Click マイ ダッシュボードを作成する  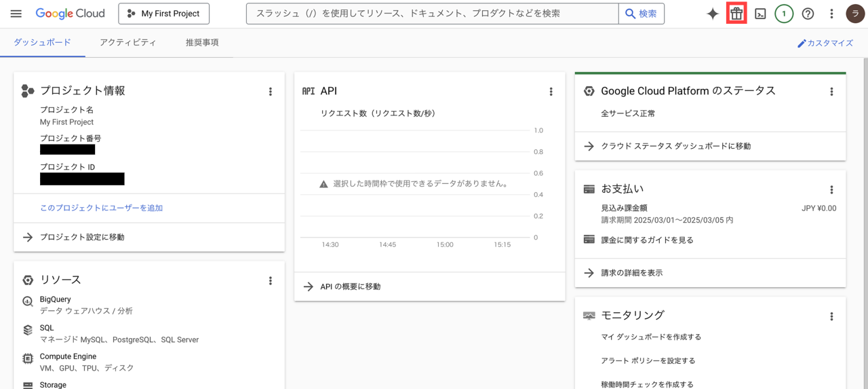coord(651,337)
